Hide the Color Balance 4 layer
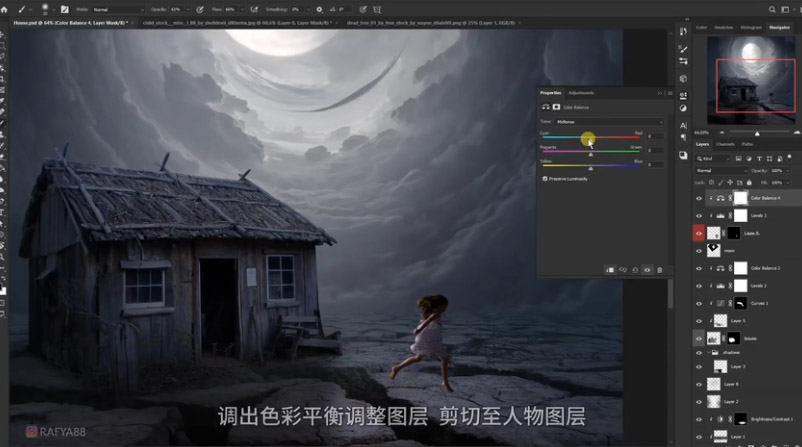Screen dimensions: 802x447 [699, 198]
